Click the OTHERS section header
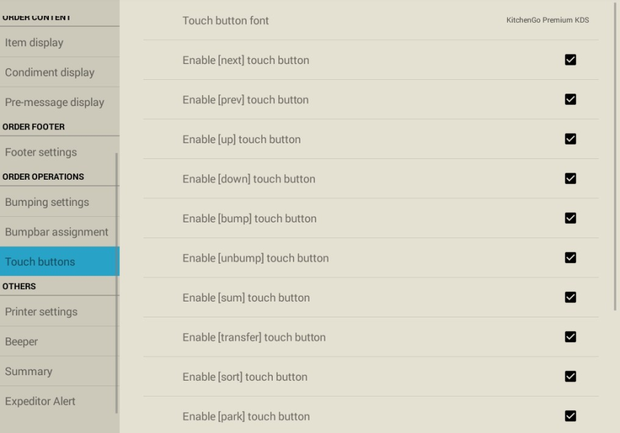This screenshot has height=433, width=620. coord(19,286)
